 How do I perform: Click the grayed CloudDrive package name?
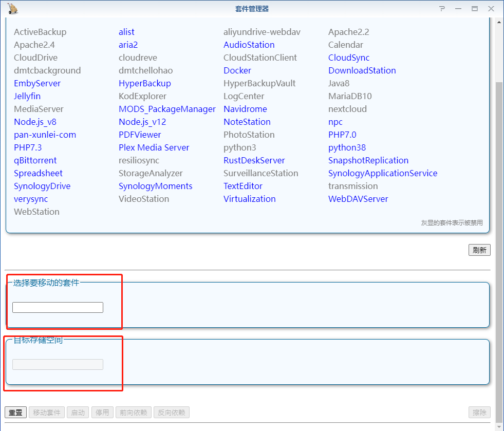[x=35, y=58]
